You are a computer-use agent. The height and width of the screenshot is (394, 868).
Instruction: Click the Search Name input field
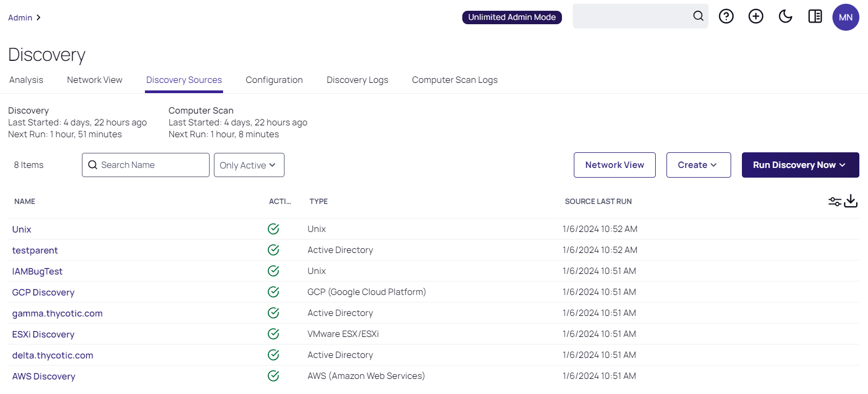tap(151, 165)
